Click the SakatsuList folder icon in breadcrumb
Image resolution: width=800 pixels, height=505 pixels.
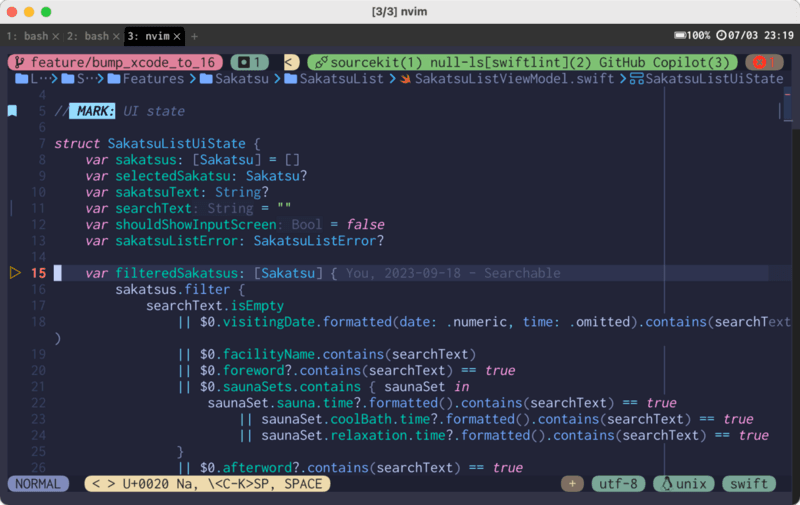coord(290,79)
